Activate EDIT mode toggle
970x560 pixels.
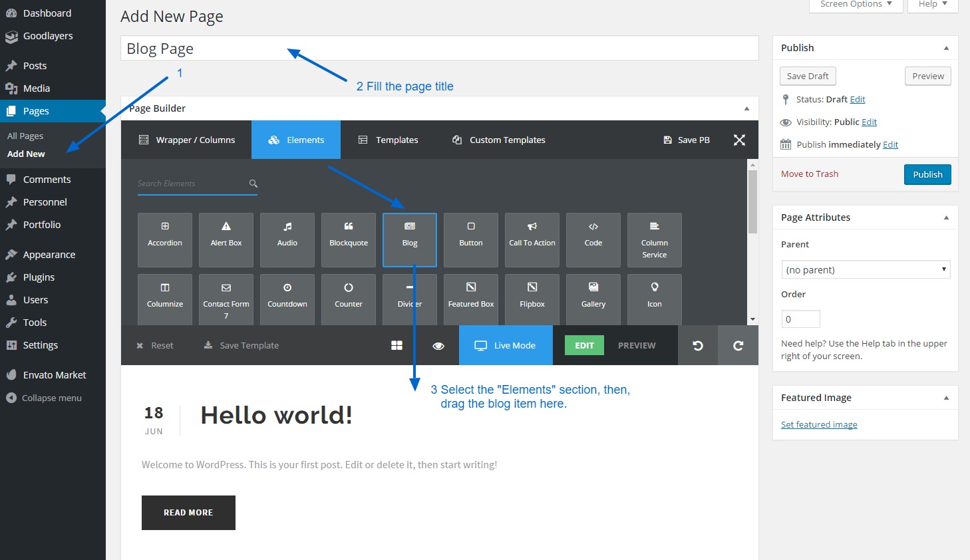[584, 345]
